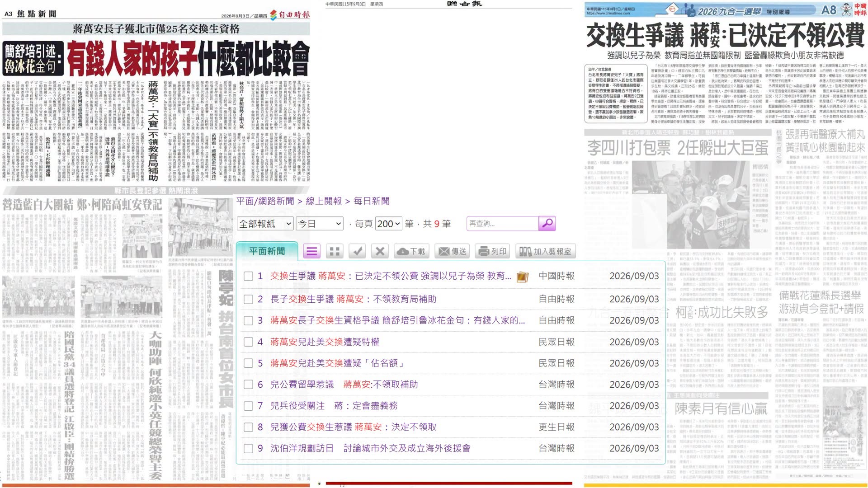Print list using 列印 button
Screen dimensions: 868x488
tap(493, 251)
